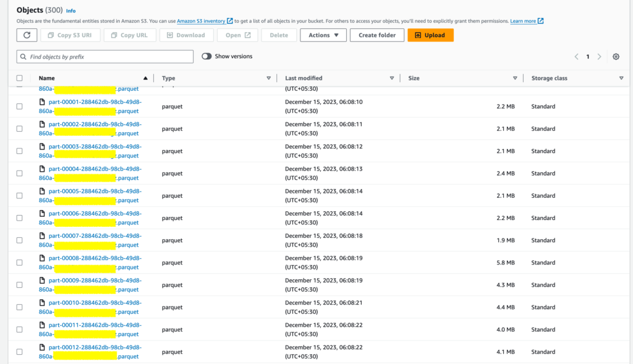The height and width of the screenshot is (364, 633).
Task: Click the Copy S3 URI button
Action: tap(70, 35)
